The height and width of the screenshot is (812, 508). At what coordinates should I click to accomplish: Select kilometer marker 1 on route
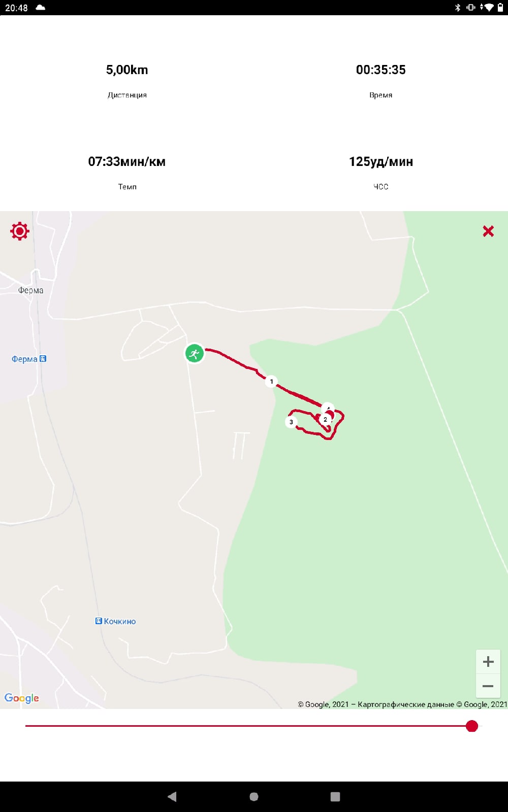click(271, 381)
